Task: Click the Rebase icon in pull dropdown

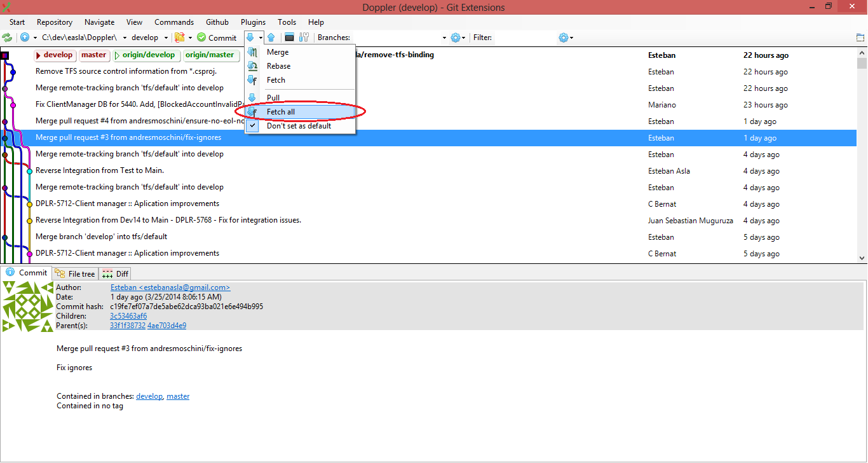Action: point(252,66)
